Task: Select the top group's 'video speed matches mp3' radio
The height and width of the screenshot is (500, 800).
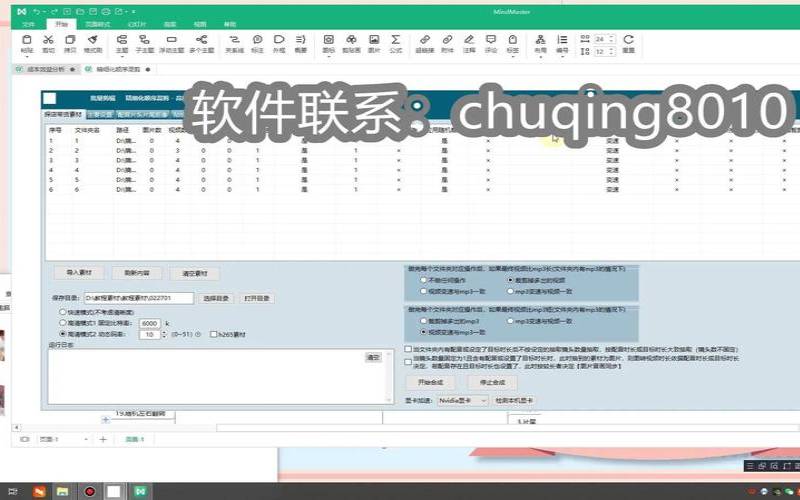Action: coord(423,291)
